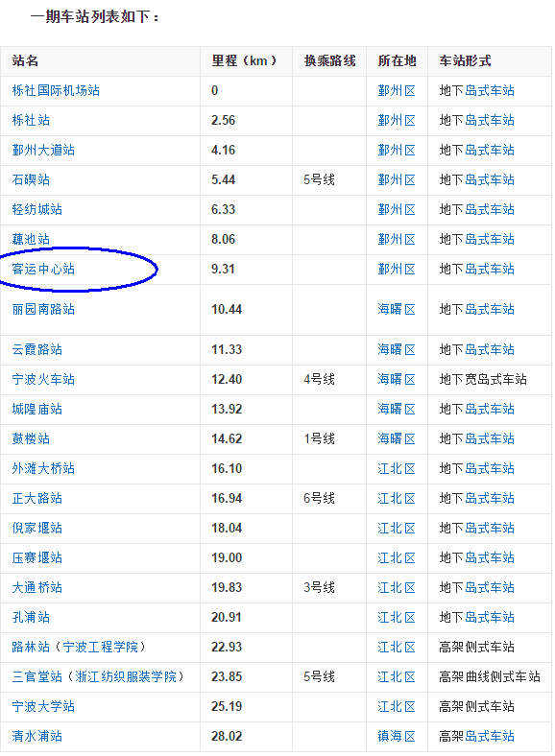555x756 pixels.
Task: Open the 正大路站 link
Action: 37,499
